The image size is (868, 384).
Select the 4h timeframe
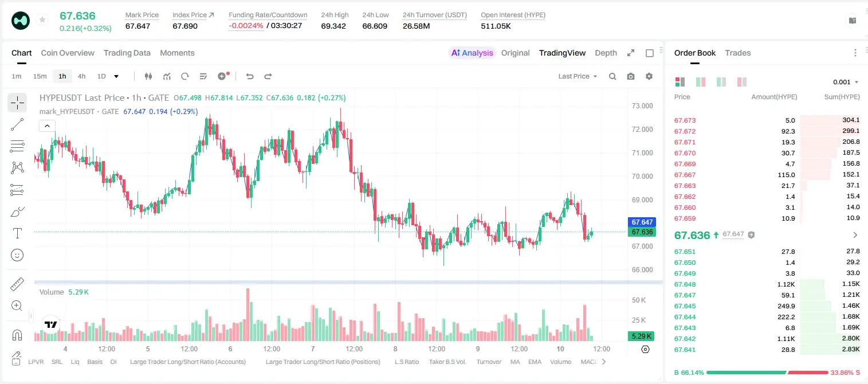[82, 76]
